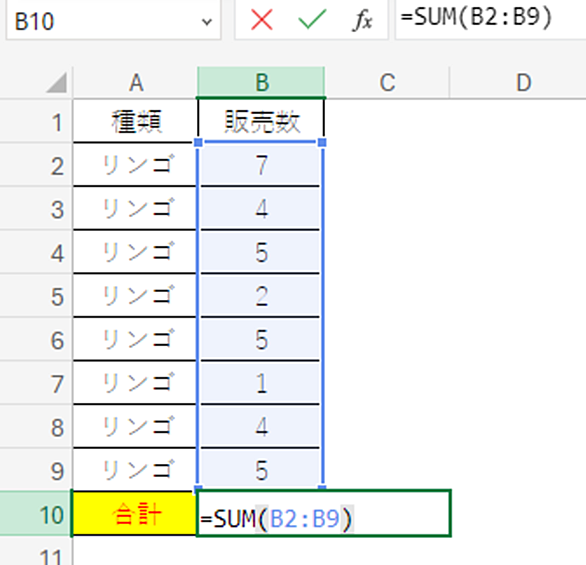
Task: Select row 10 header
Action: click(36, 514)
